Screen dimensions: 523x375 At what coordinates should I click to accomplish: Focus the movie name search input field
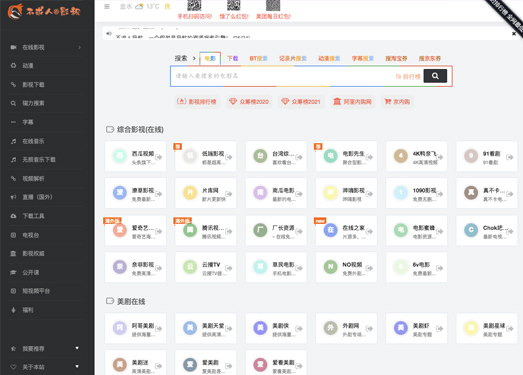tap(282, 76)
